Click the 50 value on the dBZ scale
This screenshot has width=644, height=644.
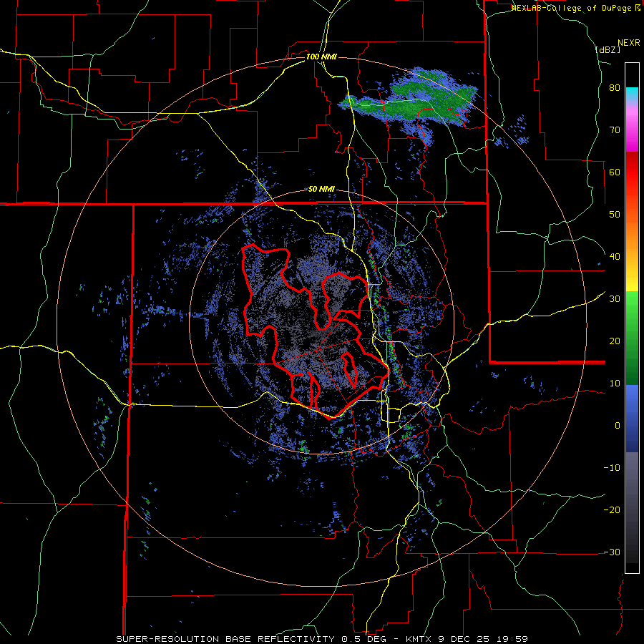[x=615, y=215]
